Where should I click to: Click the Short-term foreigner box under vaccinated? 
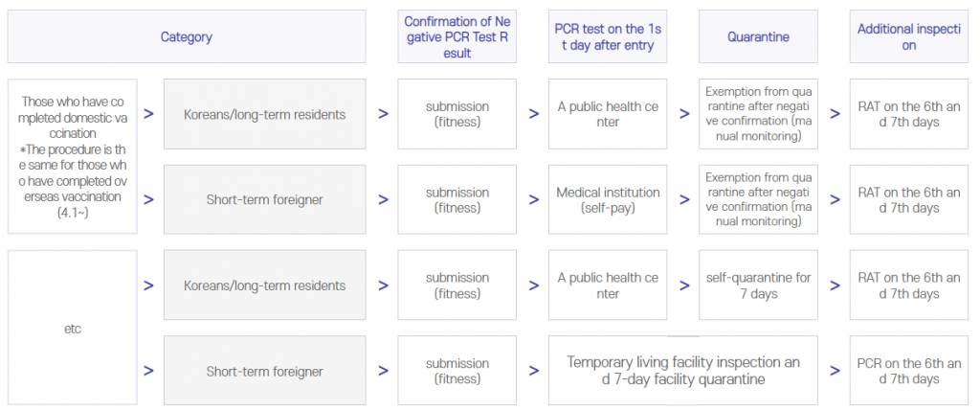tap(264, 199)
